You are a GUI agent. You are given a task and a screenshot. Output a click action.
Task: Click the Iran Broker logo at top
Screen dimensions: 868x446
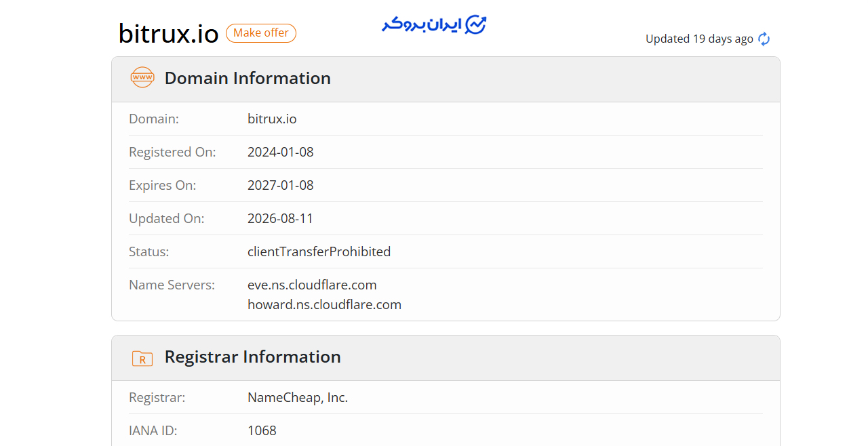tap(434, 25)
